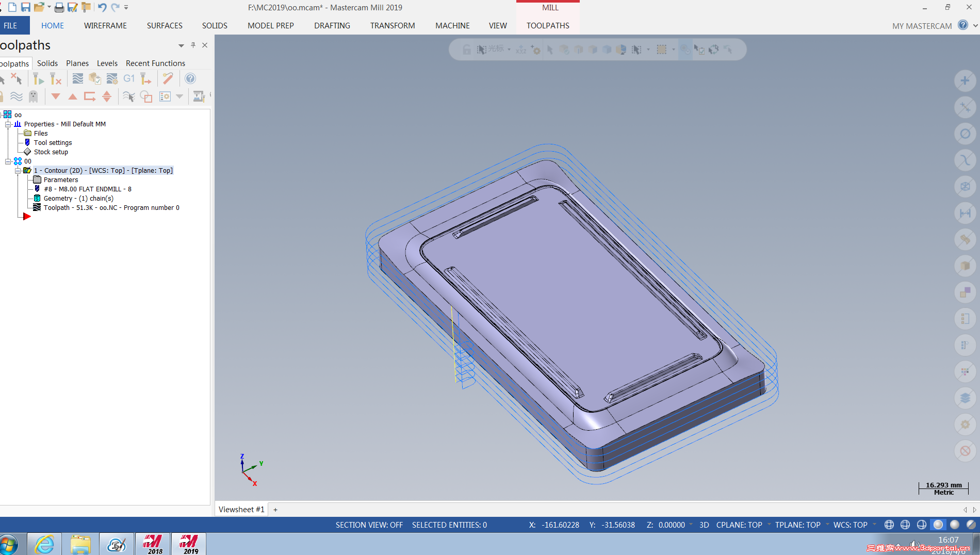
Task: Collapse the toolpath group 00 node
Action: point(8,161)
